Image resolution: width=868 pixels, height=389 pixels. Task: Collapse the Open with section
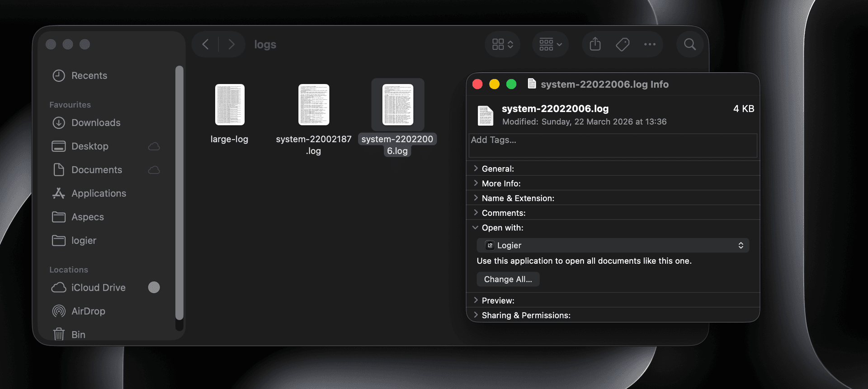tap(476, 228)
